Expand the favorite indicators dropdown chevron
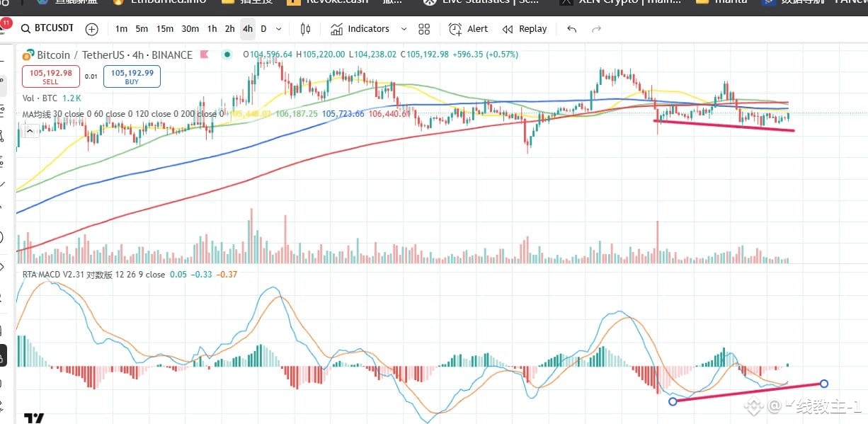Image resolution: width=868 pixels, height=424 pixels. [404, 29]
